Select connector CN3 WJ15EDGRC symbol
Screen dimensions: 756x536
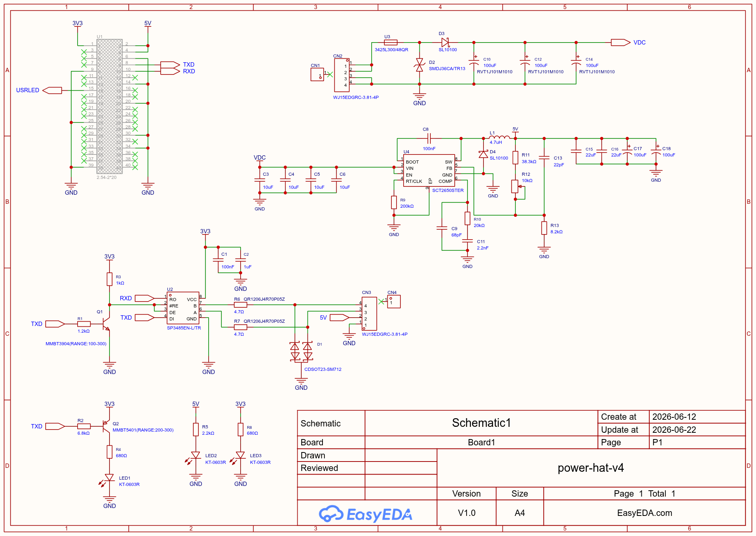[369, 314]
